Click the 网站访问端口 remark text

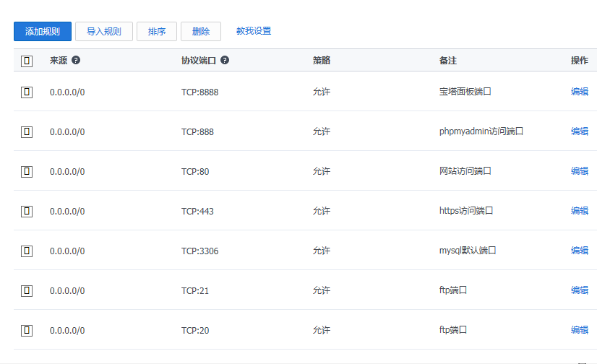coord(465,171)
